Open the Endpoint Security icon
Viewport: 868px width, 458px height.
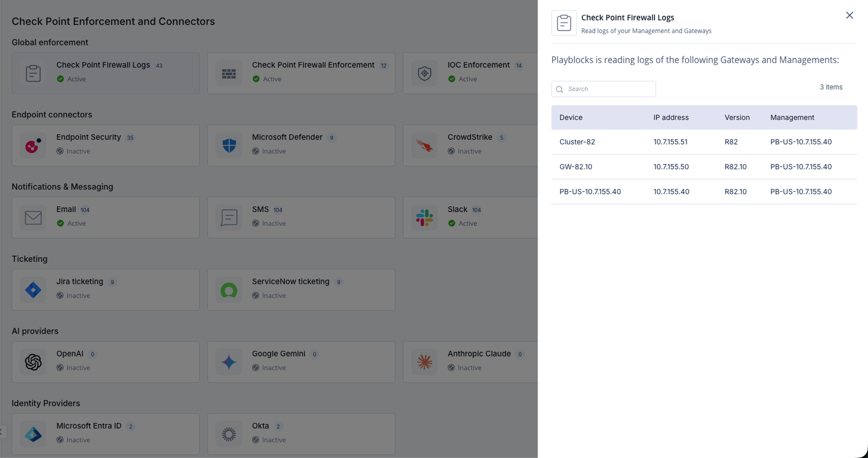pyautogui.click(x=33, y=146)
